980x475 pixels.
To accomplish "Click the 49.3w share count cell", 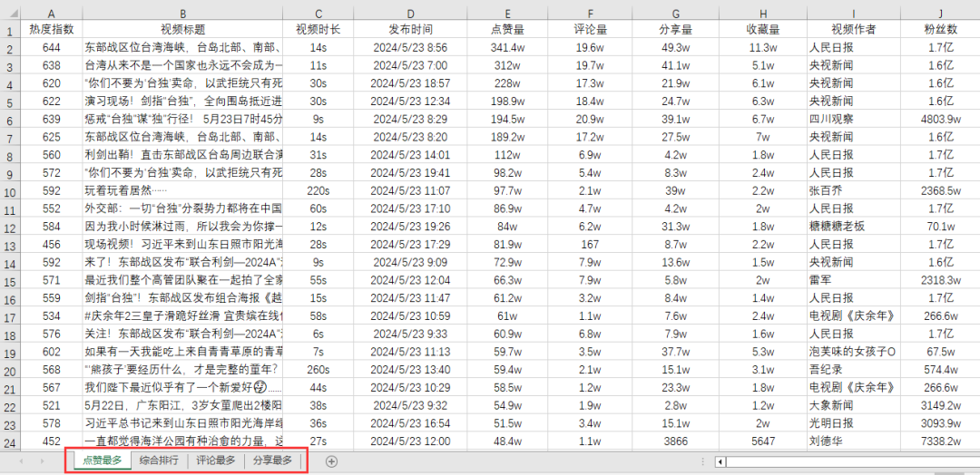I will (676, 47).
